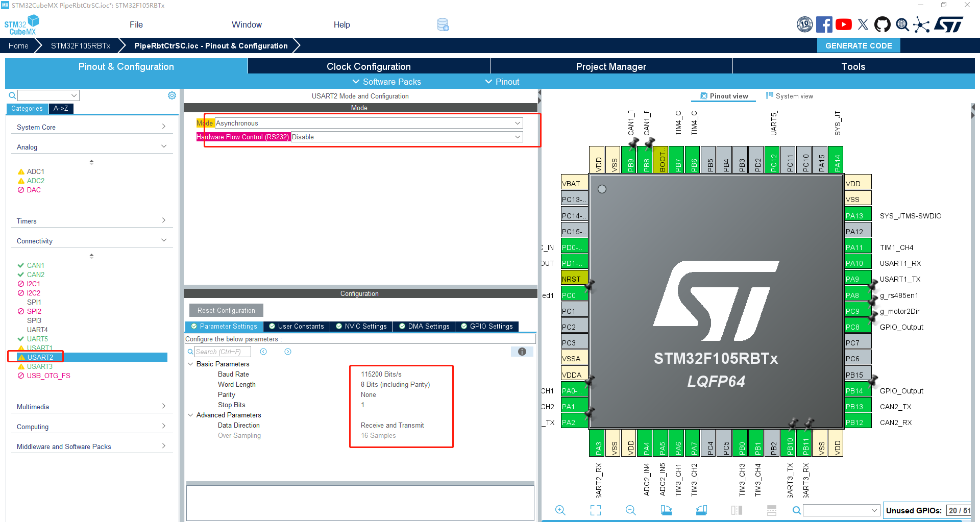Rotate the chip view counterclockwise
This screenshot has width=980, height=522.
point(701,510)
